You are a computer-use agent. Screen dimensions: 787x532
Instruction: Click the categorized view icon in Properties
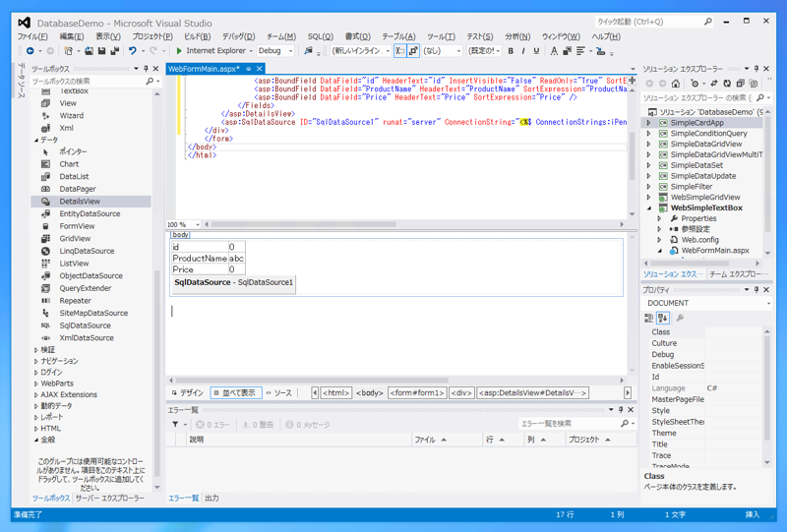click(x=648, y=318)
